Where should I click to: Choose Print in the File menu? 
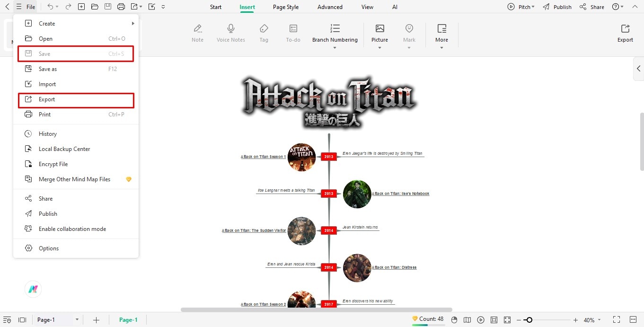coord(76,115)
